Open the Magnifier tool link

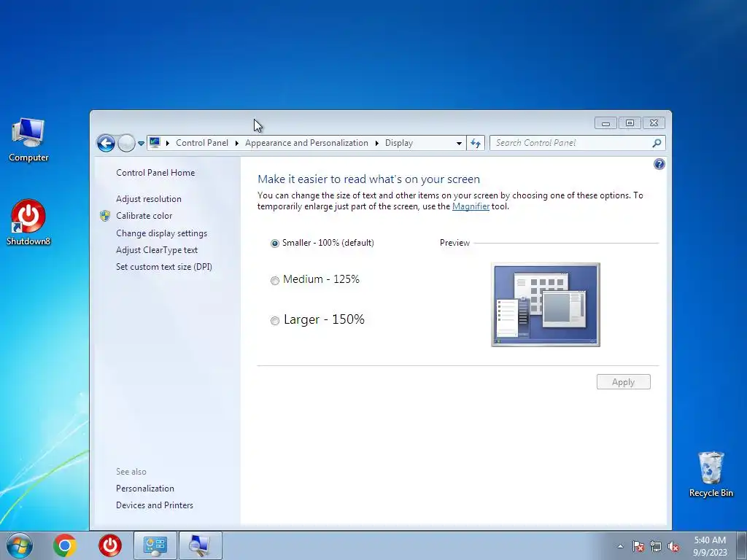471,206
